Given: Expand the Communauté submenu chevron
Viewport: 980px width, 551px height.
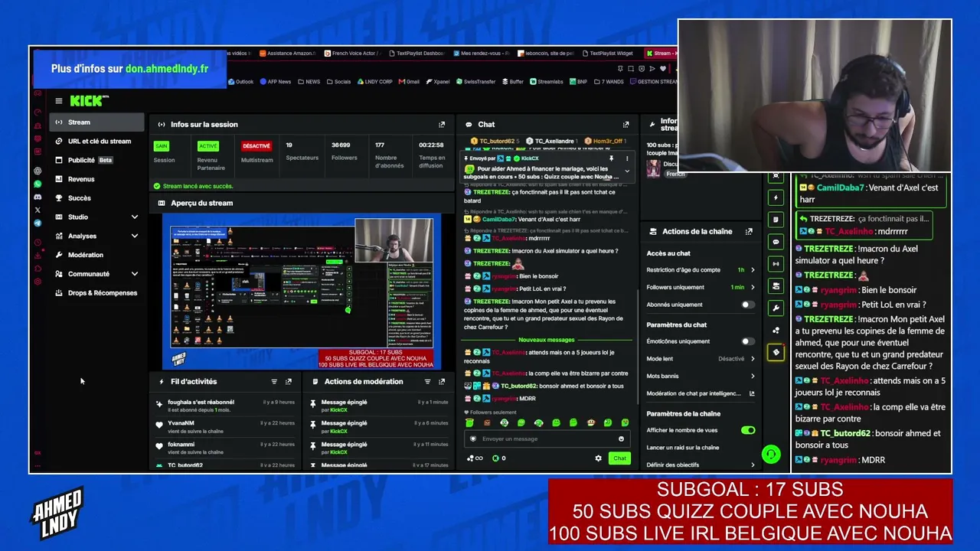Looking at the screenshot, I should point(135,274).
